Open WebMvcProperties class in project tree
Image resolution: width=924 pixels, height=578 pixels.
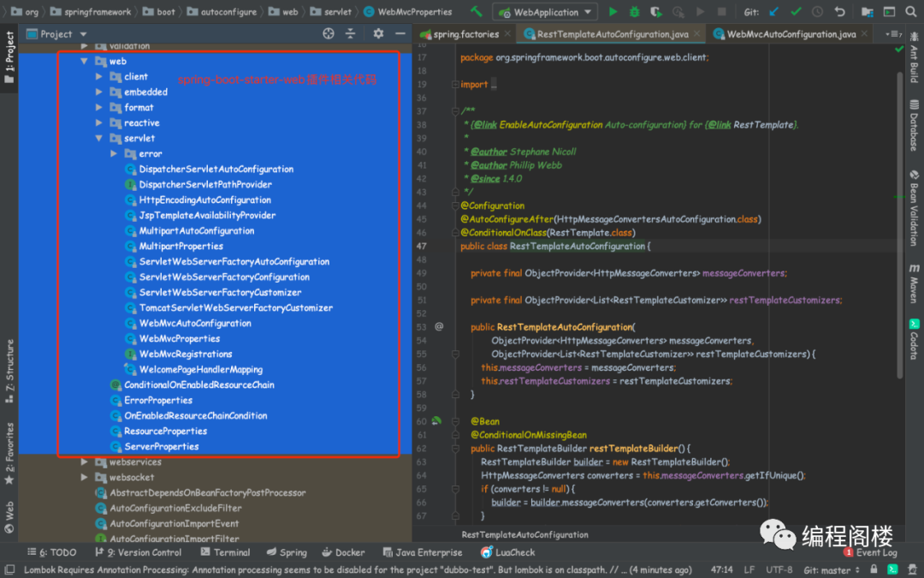(x=180, y=339)
